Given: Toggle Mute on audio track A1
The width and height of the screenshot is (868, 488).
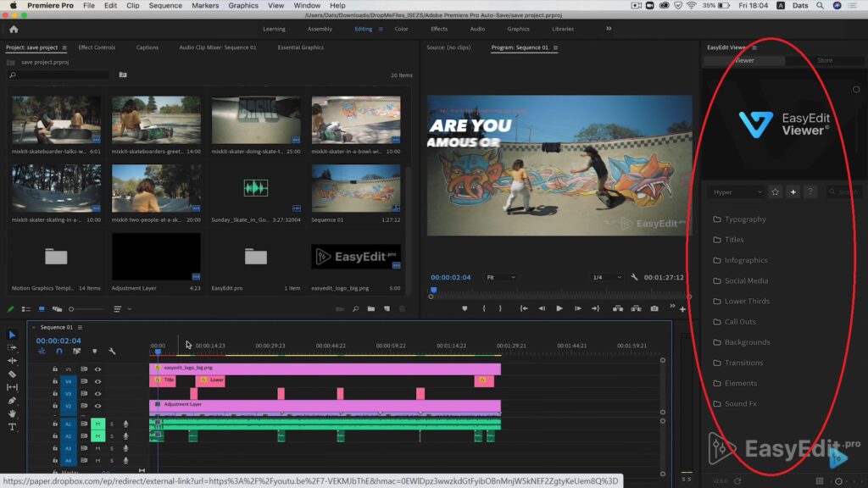Looking at the screenshot, I should coord(98,424).
